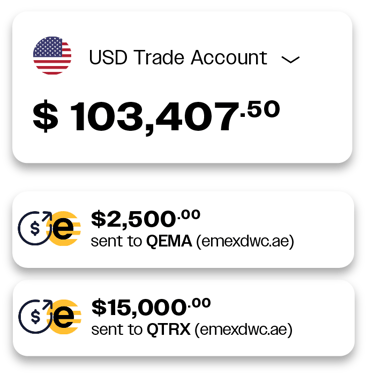Screen dimensions: 375x388
Task: Click the (emexdwc.ae) text in the QTRX row
Action: tap(244, 330)
